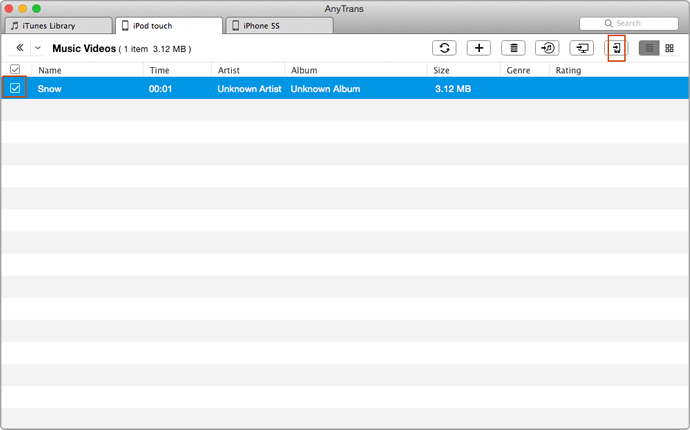Image resolution: width=690 pixels, height=430 pixels.
Task: Click the search magnifier icon
Action: click(x=609, y=23)
